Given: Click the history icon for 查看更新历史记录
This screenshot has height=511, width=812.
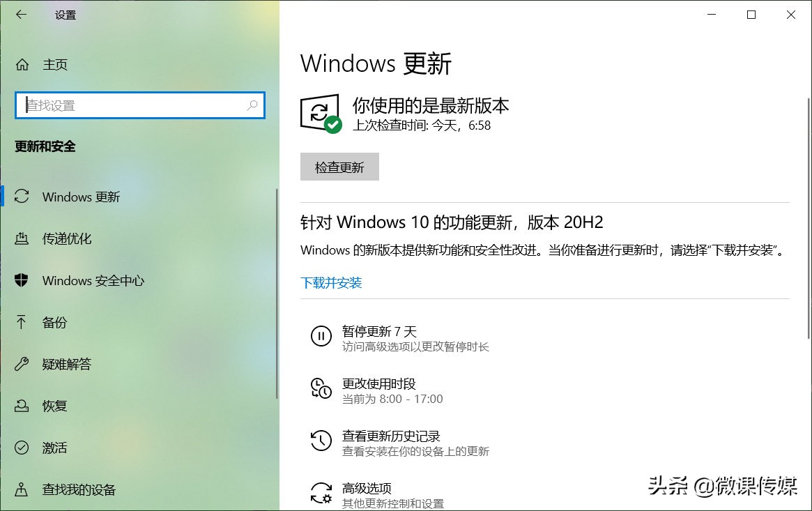Looking at the screenshot, I should coord(321,441).
